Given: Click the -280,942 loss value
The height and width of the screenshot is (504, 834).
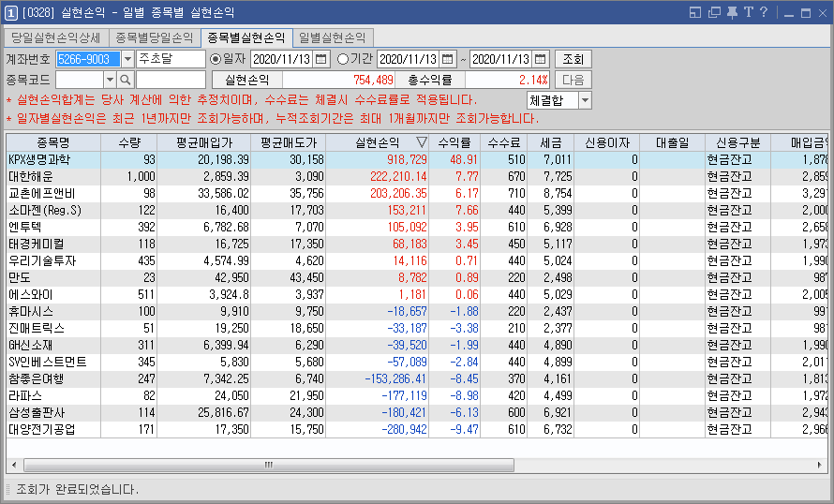Looking at the screenshot, I should click(404, 430).
